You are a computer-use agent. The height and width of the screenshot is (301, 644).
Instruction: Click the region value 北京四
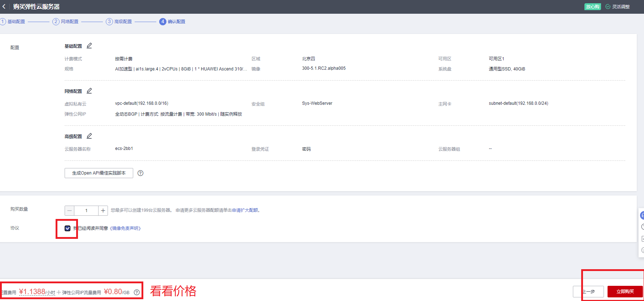point(309,59)
